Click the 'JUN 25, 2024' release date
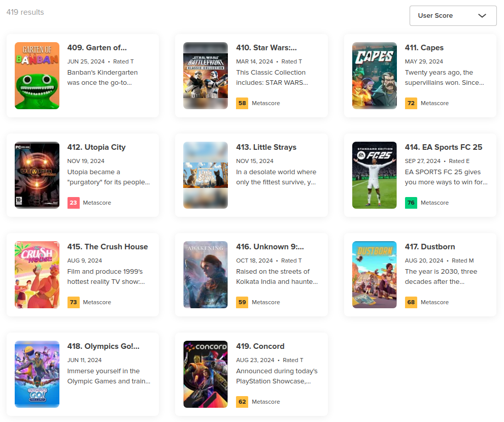The width and height of the screenshot is (504, 422). 86,61
